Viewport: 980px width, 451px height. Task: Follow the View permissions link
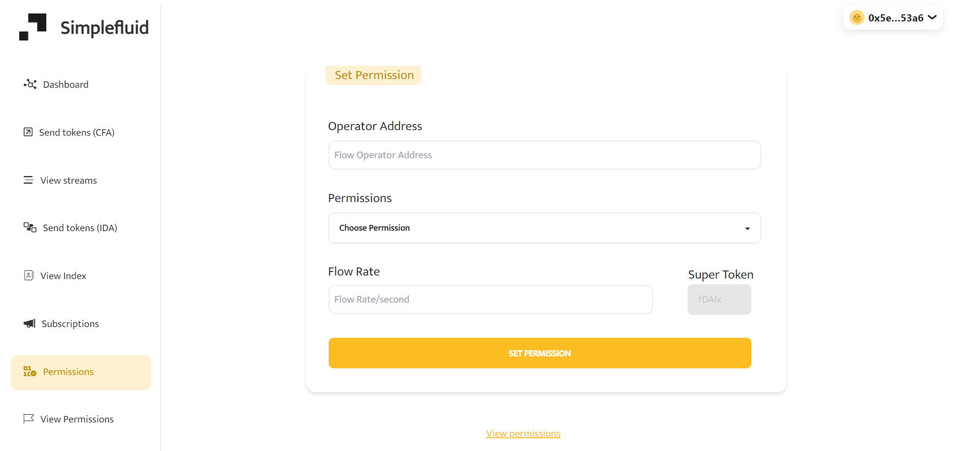click(x=523, y=434)
